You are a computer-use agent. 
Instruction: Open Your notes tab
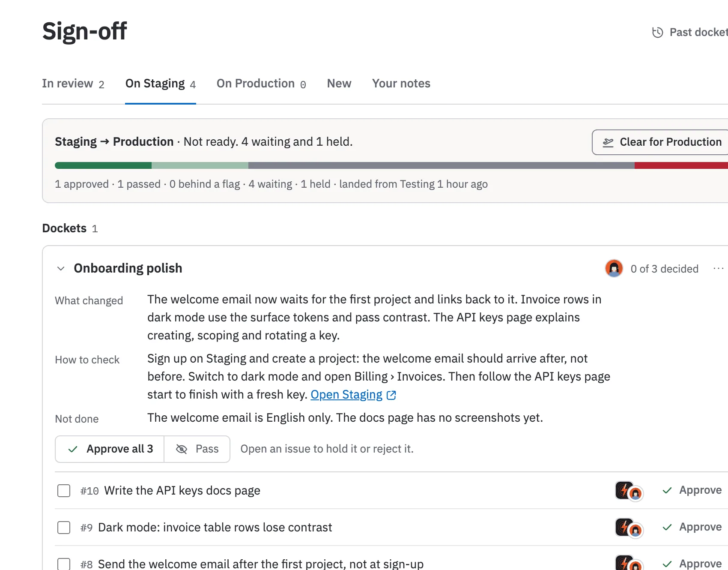click(401, 84)
